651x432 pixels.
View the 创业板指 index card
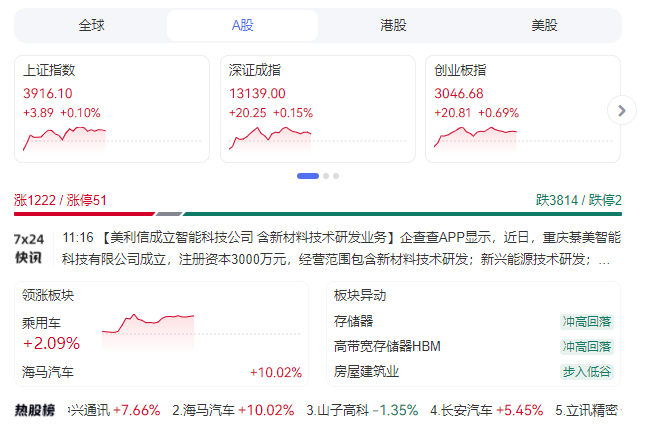pyautogui.click(x=522, y=109)
